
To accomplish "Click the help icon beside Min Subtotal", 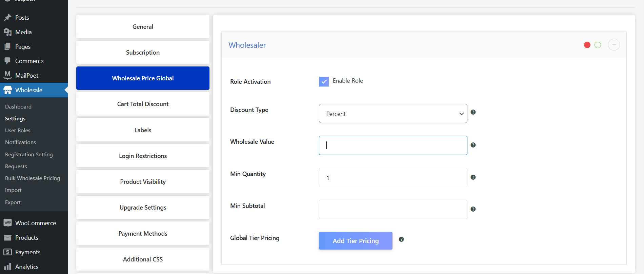I will coord(473,209).
